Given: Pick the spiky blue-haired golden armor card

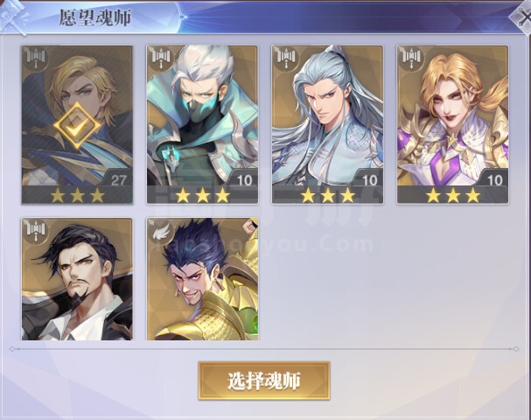Looking at the screenshot, I should click(202, 279).
